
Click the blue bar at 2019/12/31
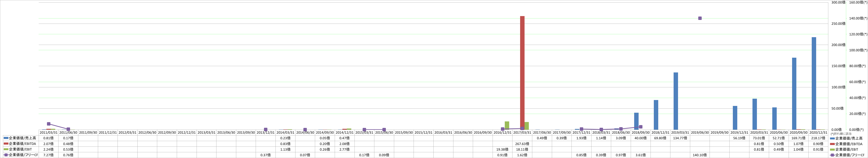pos(735,118)
